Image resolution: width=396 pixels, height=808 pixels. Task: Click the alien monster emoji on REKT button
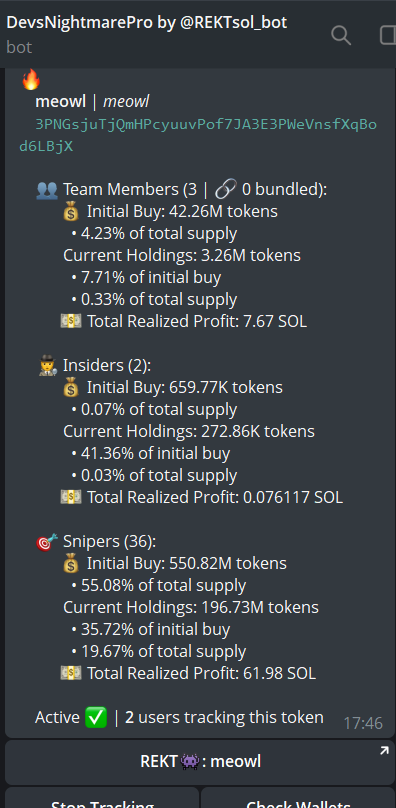(190, 762)
